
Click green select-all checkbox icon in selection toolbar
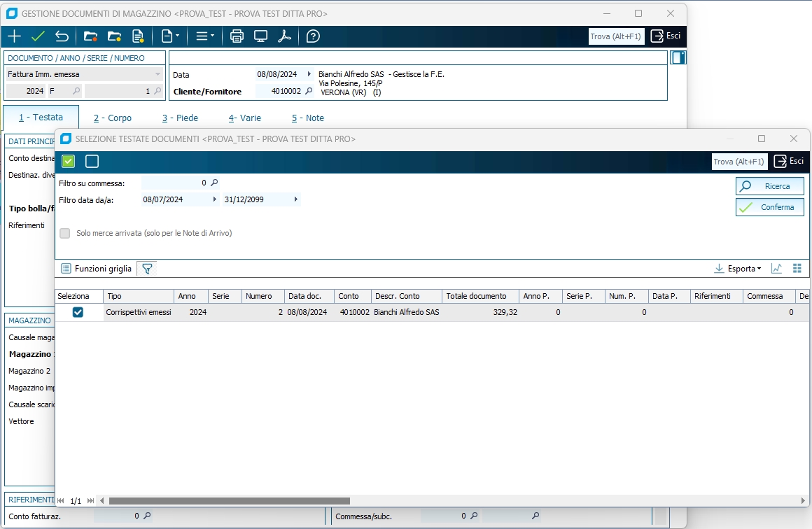(x=69, y=162)
